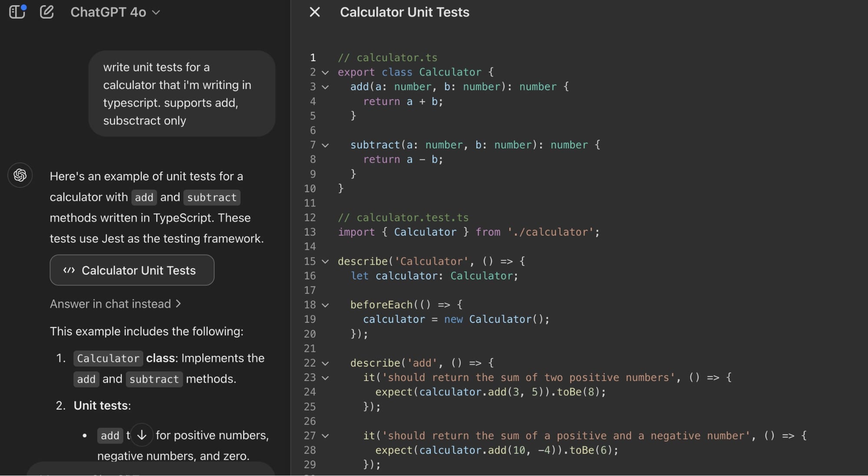Click line number 13 in gutter
Screen dimensions: 868x476
[x=310, y=232]
